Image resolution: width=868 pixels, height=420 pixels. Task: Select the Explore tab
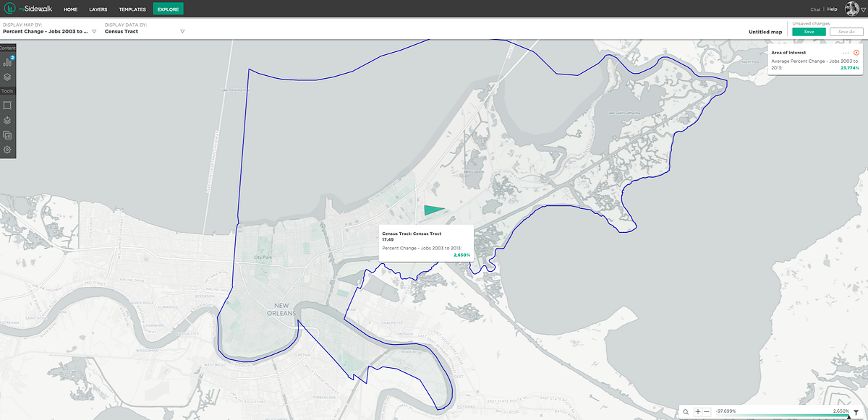[x=168, y=9]
